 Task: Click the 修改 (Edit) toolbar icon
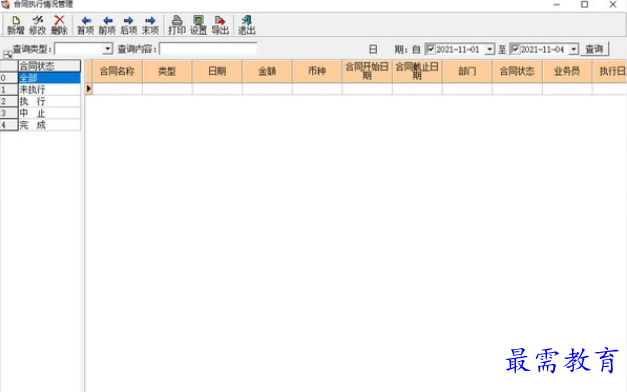coord(38,25)
